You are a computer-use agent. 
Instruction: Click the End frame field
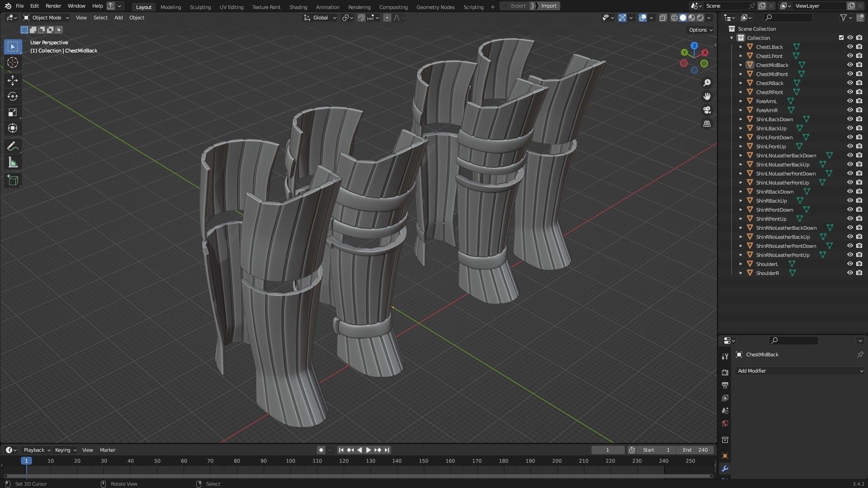point(695,450)
